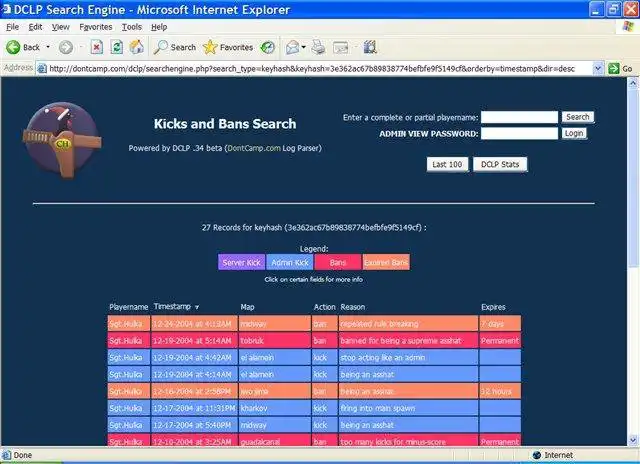640x464 pixels.
Task: Print the page with printer icon
Action: pyautogui.click(x=318, y=47)
